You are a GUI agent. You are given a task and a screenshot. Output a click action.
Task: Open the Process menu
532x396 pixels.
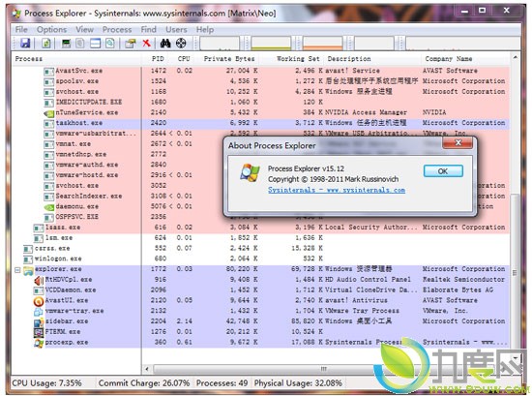coord(117,30)
